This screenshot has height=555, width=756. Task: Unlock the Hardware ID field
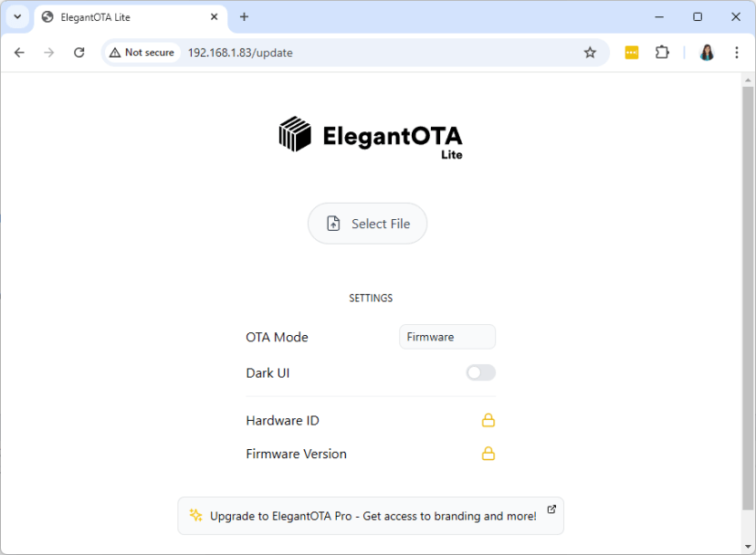point(488,420)
